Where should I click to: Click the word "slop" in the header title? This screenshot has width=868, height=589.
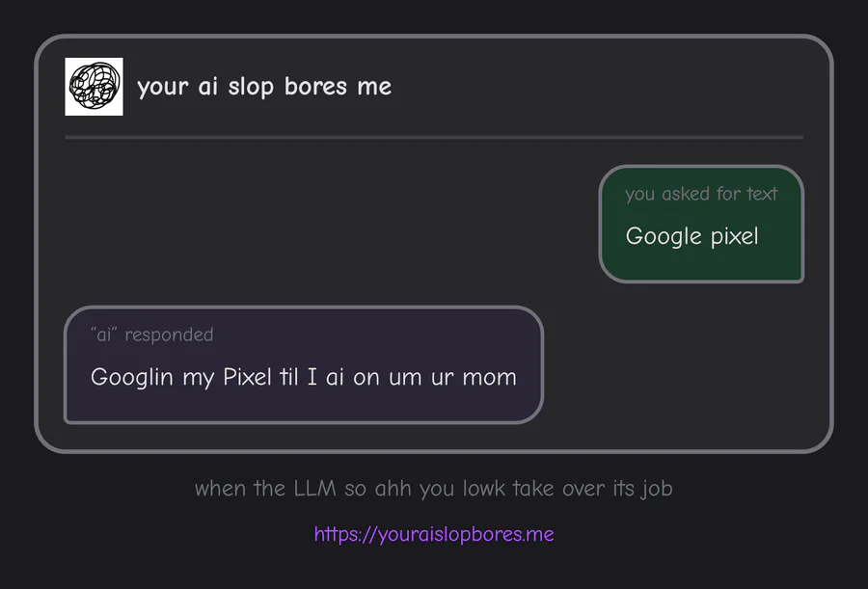[251, 87]
